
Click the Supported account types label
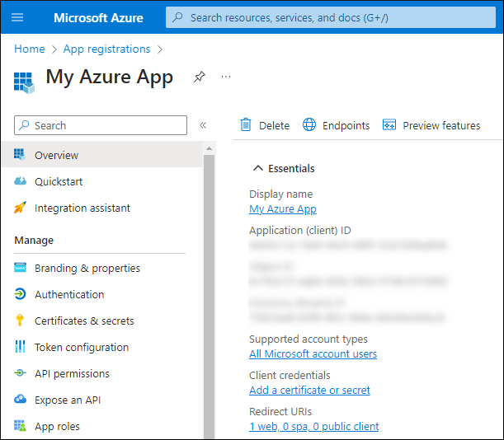(x=309, y=339)
